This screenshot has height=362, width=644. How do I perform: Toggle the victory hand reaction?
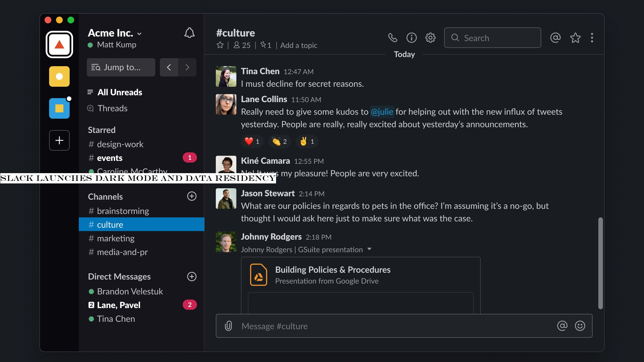pyautogui.click(x=307, y=141)
